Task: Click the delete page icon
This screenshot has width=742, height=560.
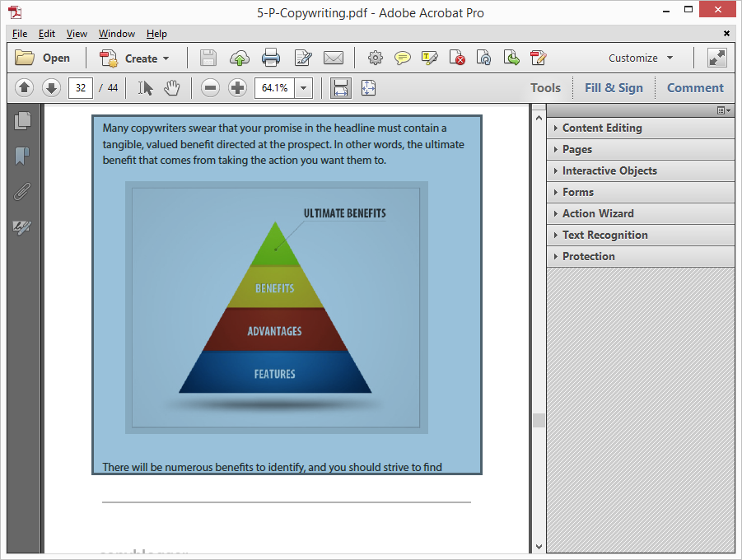Action: [x=457, y=58]
